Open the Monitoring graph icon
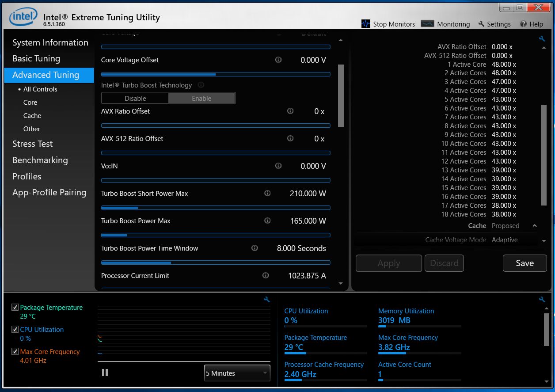The height and width of the screenshot is (392, 555). point(427,24)
